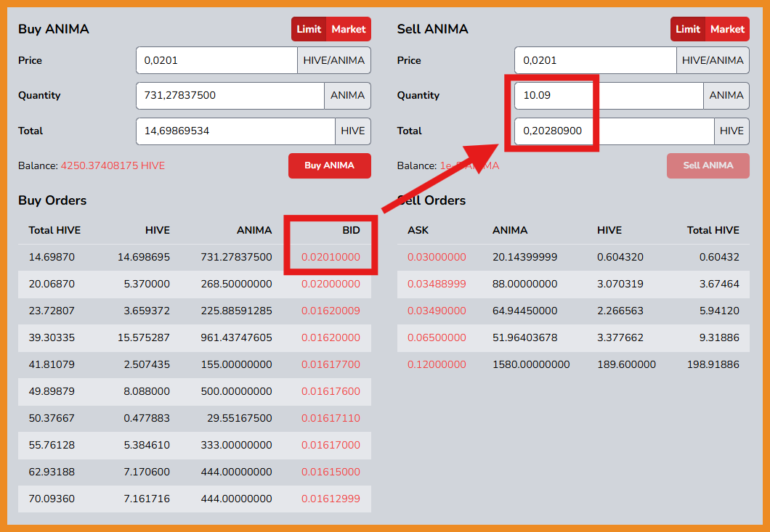Click the bid price 0.01617700
770x532 pixels.
click(x=331, y=364)
